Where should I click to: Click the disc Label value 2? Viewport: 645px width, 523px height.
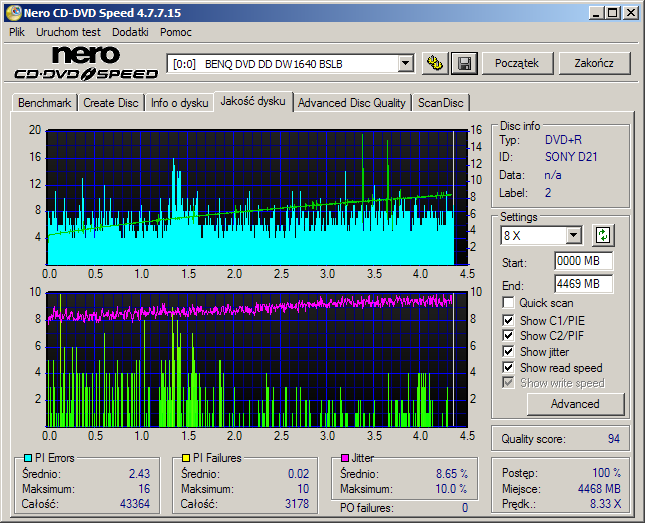(x=548, y=193)
